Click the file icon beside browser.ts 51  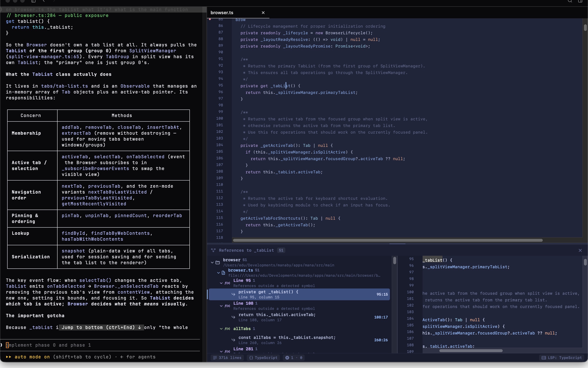[x=223, y=273]
